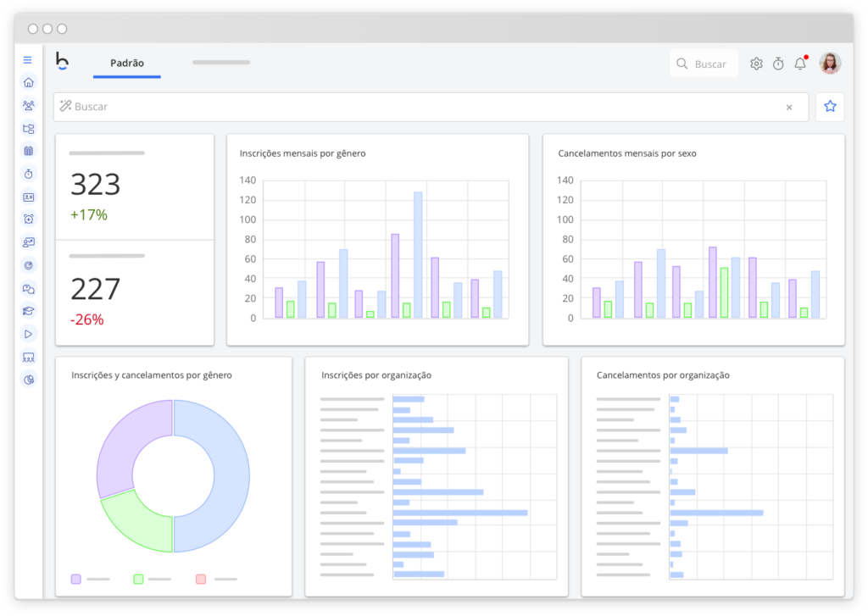Open the play triangle sidebar icon
The height and width of the screenshot is (616, 868).
click(29, 335)
